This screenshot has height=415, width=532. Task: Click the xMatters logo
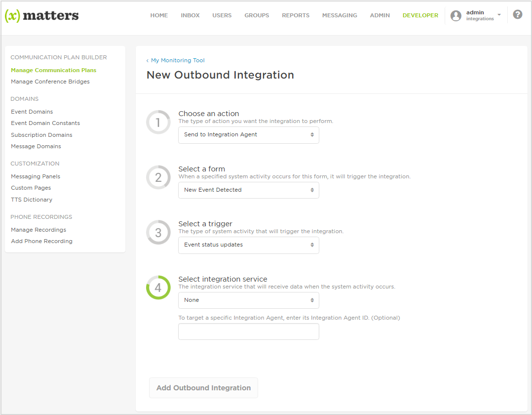pos(42,16)
